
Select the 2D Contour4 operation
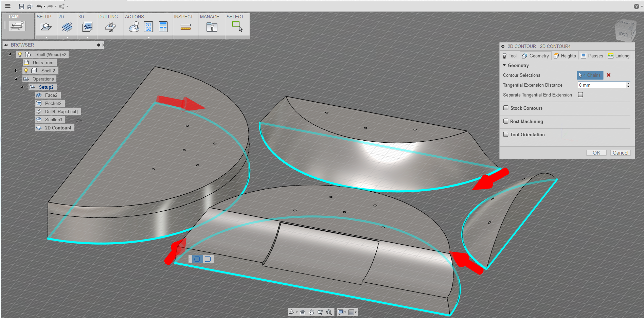[55, 128]
